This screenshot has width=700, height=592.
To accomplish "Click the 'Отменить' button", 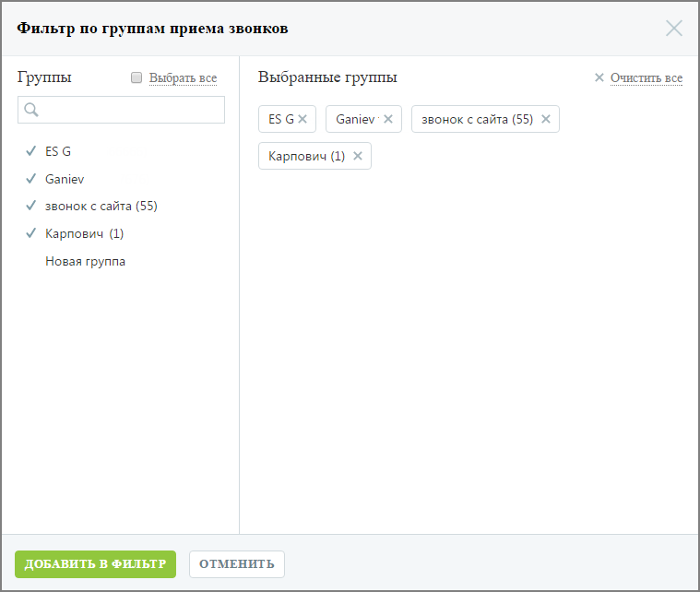I will [237, 563].
